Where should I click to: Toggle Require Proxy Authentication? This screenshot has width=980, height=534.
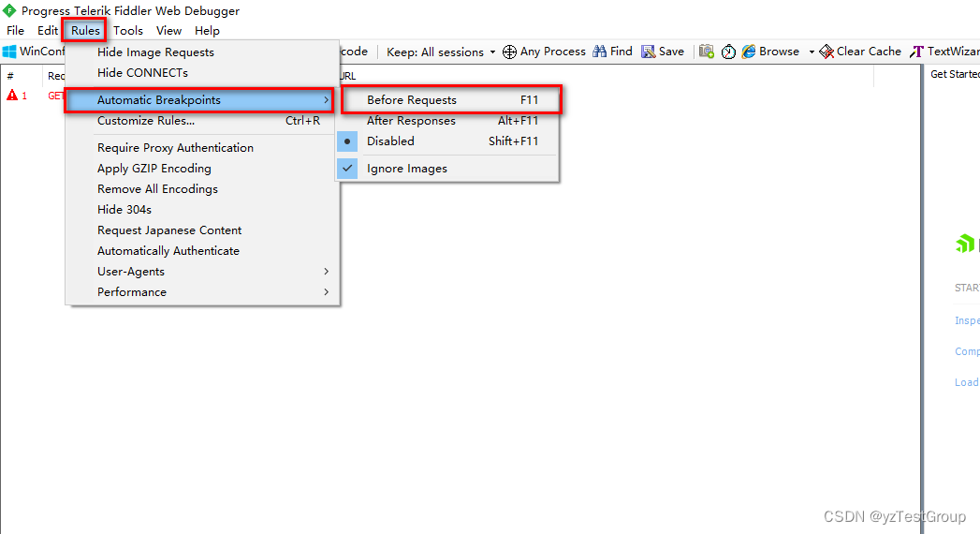tap(202, 148)
